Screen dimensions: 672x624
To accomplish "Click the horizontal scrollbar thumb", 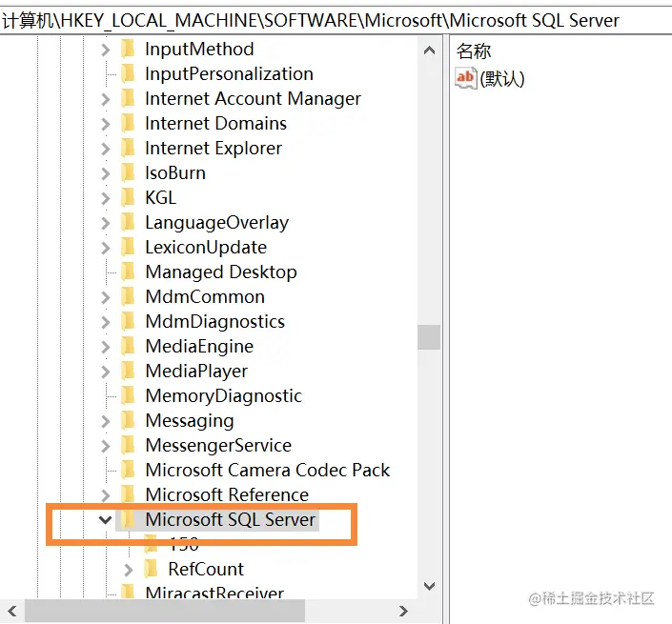I will pos(165,612).
